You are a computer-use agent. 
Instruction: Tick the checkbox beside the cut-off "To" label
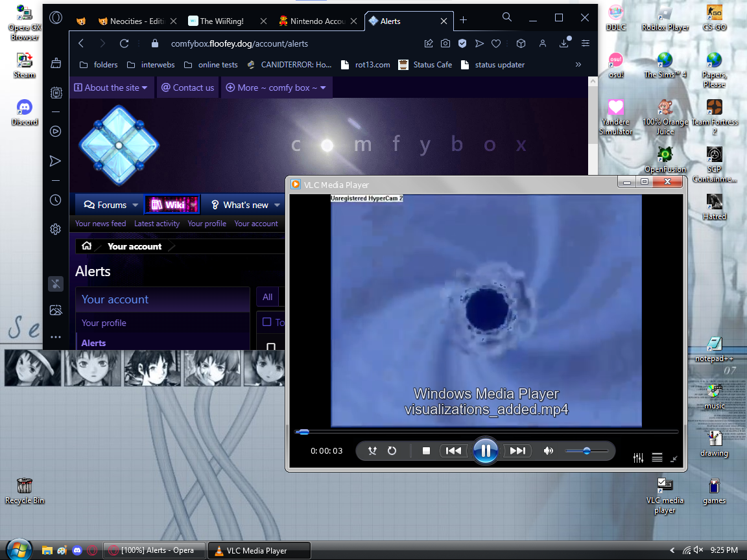click(267, 322)
